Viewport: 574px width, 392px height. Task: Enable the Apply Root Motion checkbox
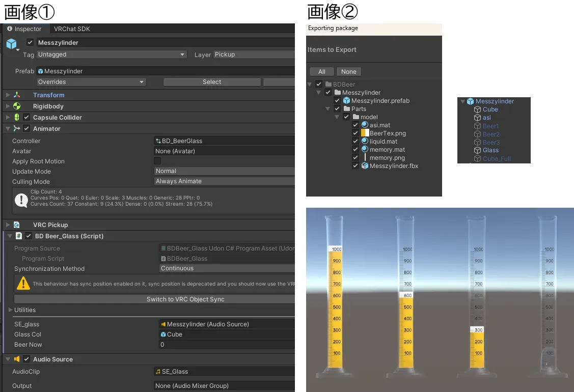[158, 161]
